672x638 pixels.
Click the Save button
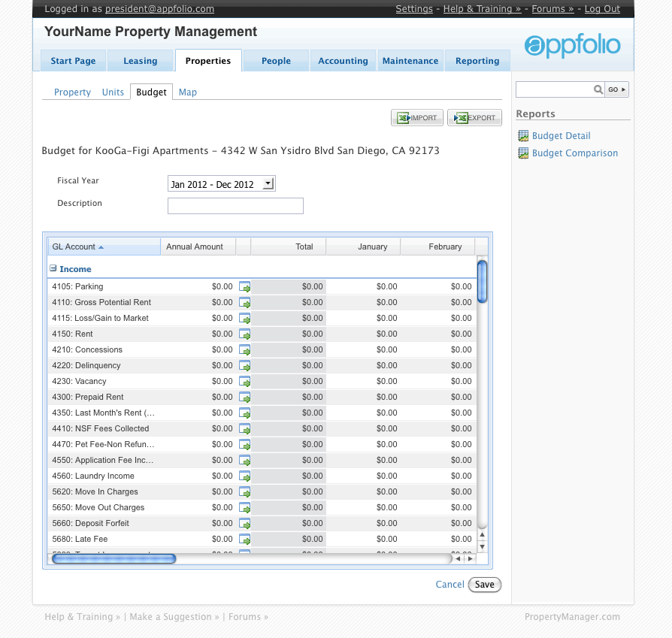click(484, 584)
